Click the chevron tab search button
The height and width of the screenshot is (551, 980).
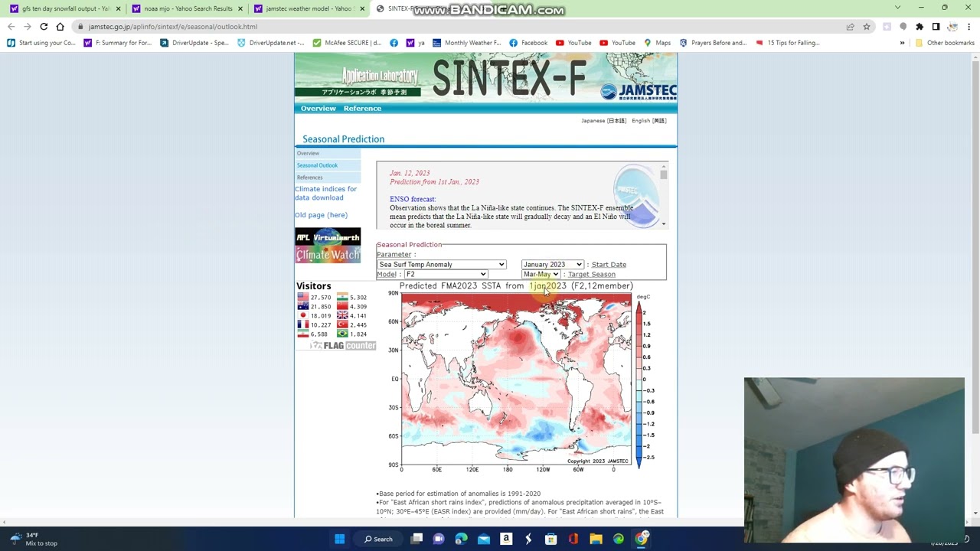click(x=897, y=8)
